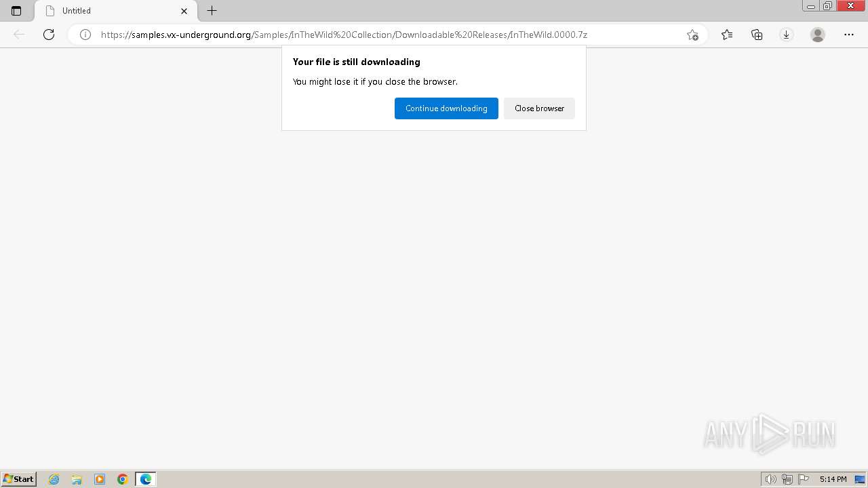Screen dimensions: 868x488
Task: Open a new tab with plus icon
Action: click(212, 11)
